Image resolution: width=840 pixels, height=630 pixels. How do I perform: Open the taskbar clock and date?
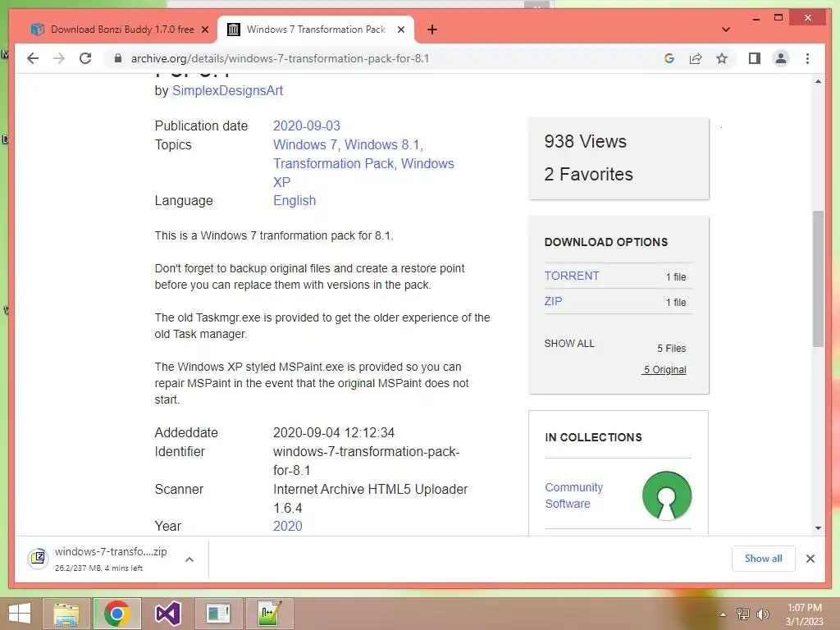tap(804, 614)
